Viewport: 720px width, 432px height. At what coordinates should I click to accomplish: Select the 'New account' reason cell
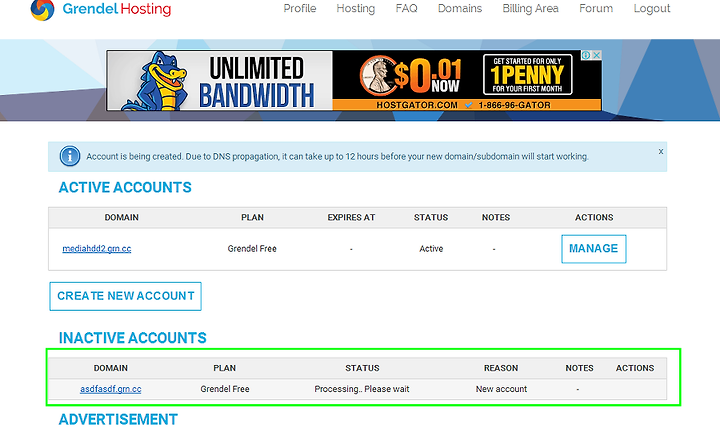501,389
